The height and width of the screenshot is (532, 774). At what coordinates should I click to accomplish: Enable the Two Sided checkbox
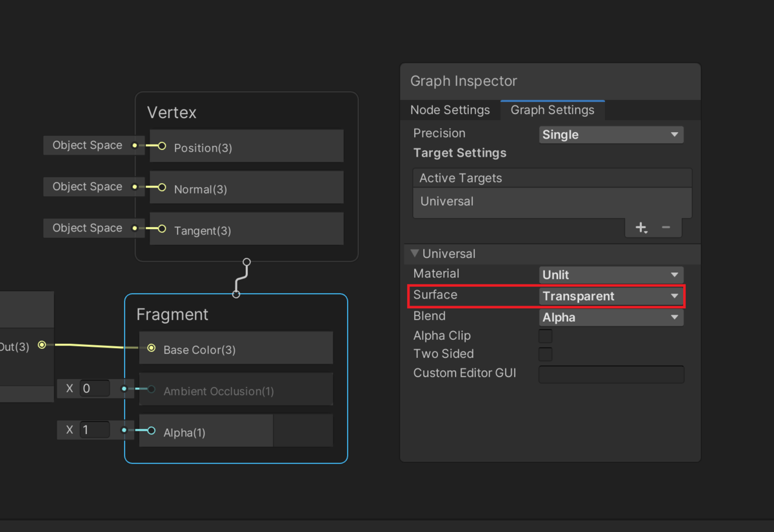tap(546, 354)
